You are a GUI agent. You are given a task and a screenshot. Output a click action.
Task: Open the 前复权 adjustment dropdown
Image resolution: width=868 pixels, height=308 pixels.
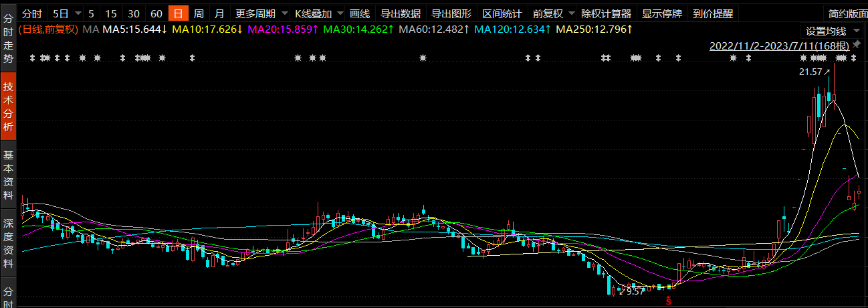(554, 13)
